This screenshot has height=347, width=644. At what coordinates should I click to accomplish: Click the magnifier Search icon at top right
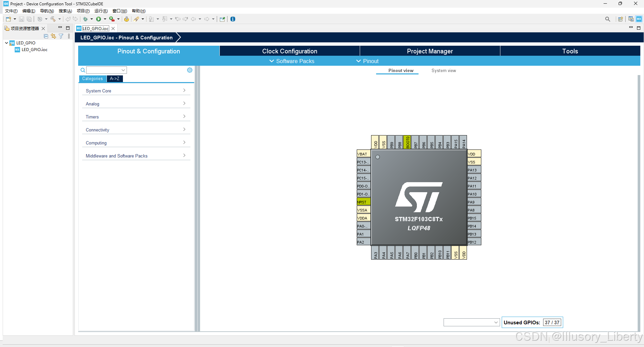608,19
